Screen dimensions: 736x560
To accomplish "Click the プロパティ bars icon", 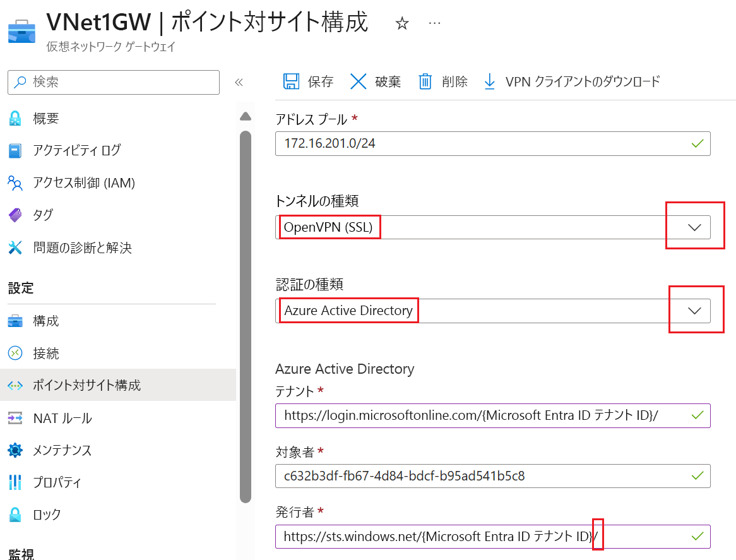I will [x=15, y=482].
